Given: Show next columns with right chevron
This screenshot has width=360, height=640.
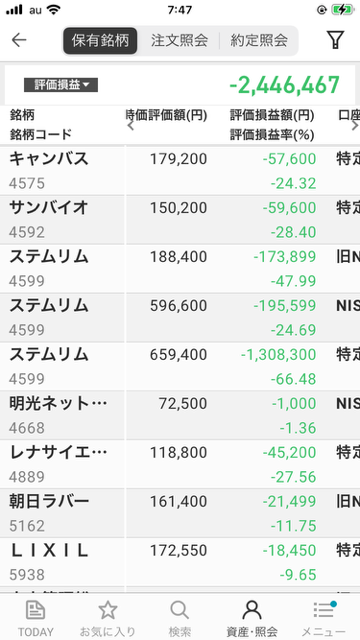Looking at the screenshot, I should (x=355, y=126).
